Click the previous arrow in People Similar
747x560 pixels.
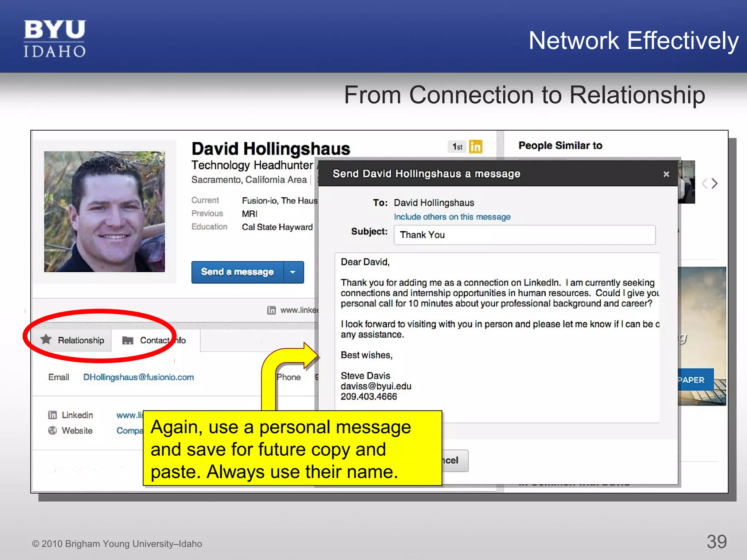coord(705,183)
